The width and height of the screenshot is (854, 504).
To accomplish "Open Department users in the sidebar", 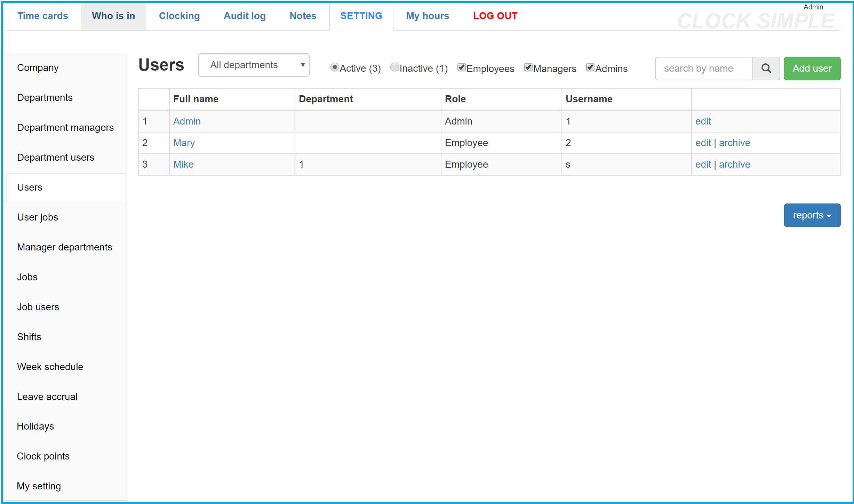I will (66, 158).
